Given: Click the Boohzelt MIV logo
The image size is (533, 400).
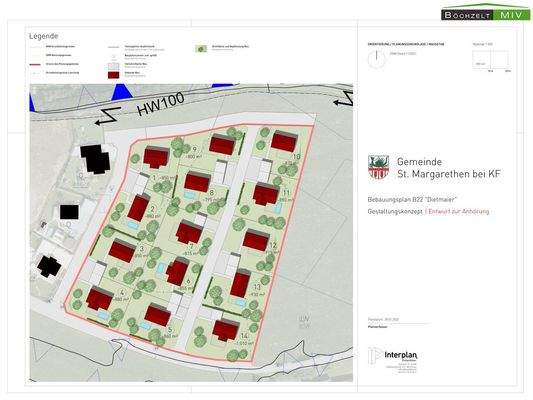Looking at the screenshot, I should (x=485, y=13).
